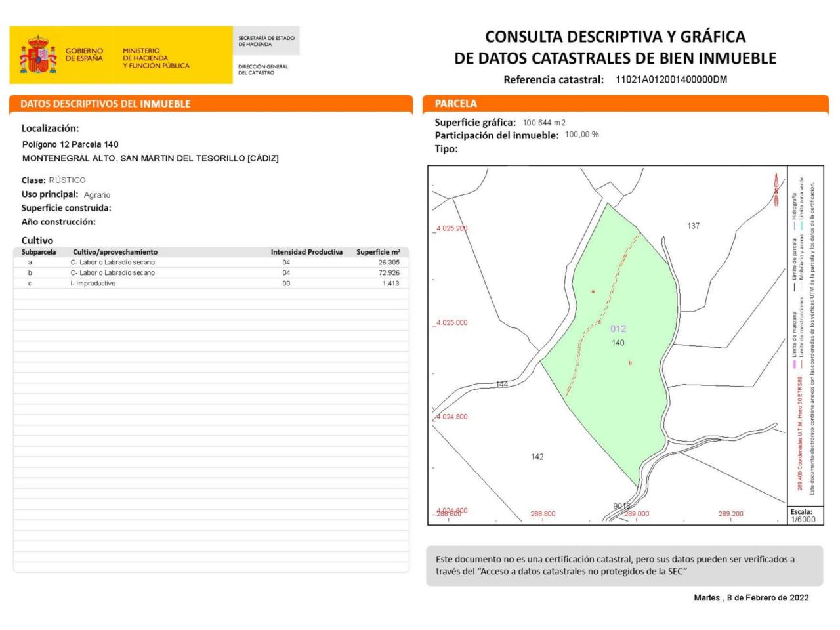Click the surface value 26.305

(x=389, y=262)
